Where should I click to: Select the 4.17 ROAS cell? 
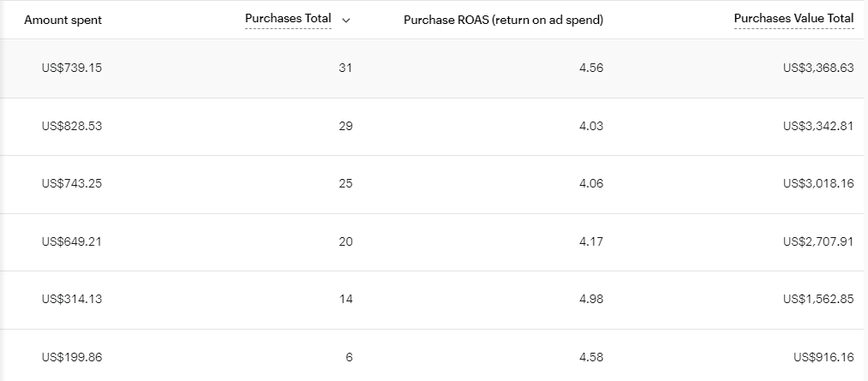[x=591, y=241]
